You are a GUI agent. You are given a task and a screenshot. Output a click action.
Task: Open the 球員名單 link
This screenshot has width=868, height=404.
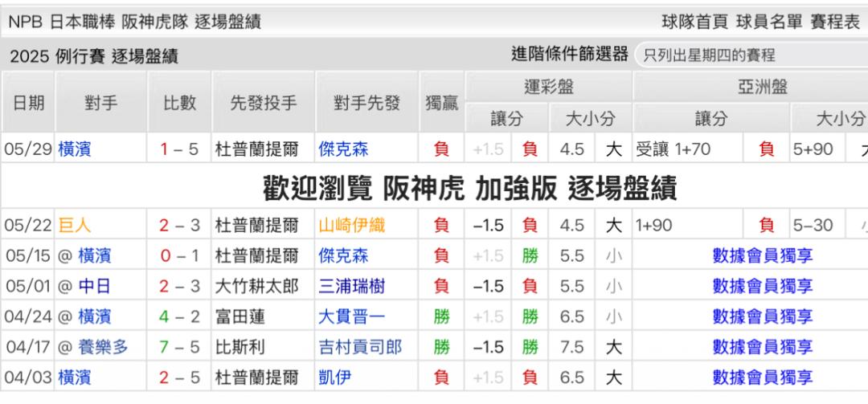769,22
